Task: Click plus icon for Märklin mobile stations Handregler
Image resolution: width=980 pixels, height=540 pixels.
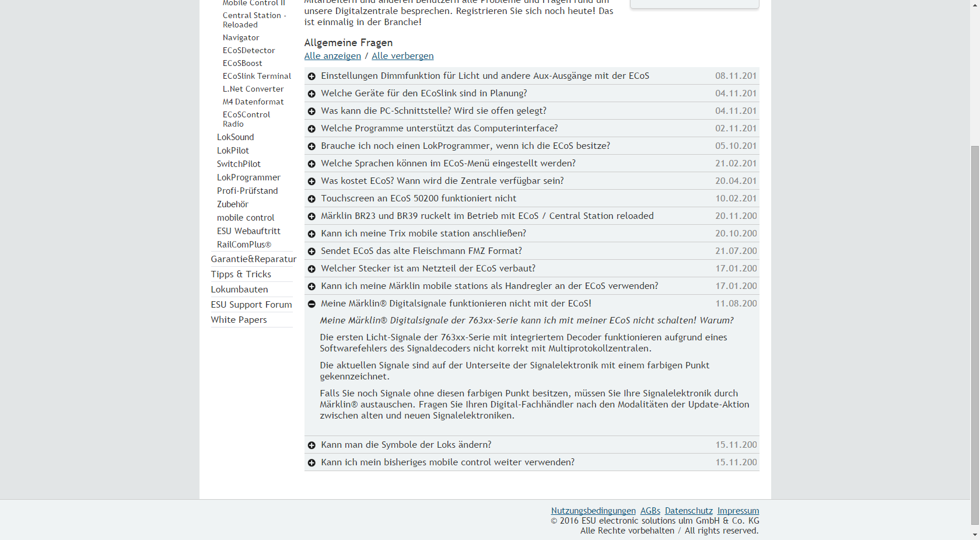Action: (311, 287)
